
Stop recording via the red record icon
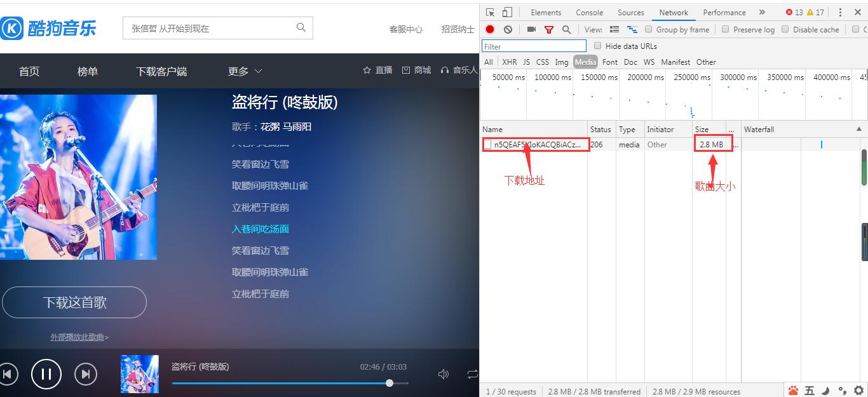pyautogui.click(x=489, y=29)
